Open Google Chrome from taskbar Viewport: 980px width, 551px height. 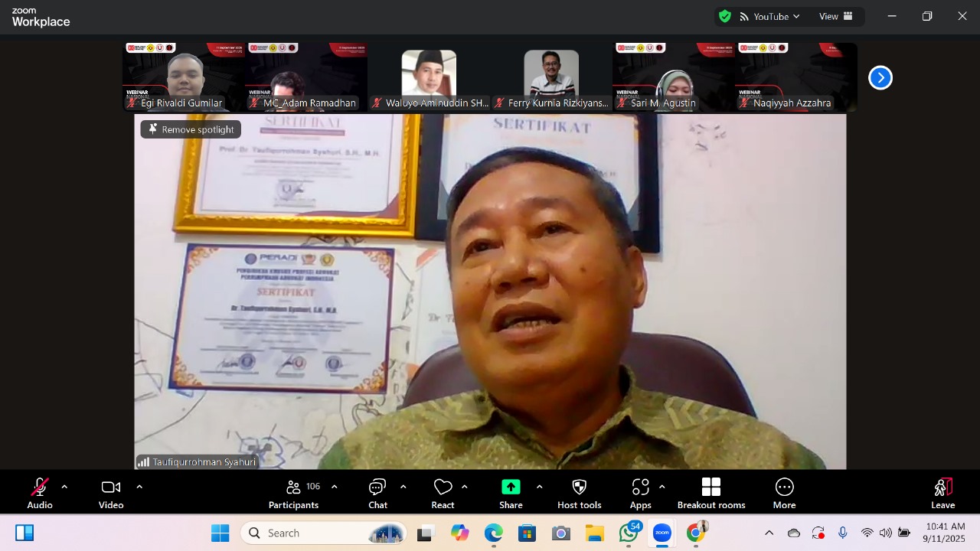696,533
